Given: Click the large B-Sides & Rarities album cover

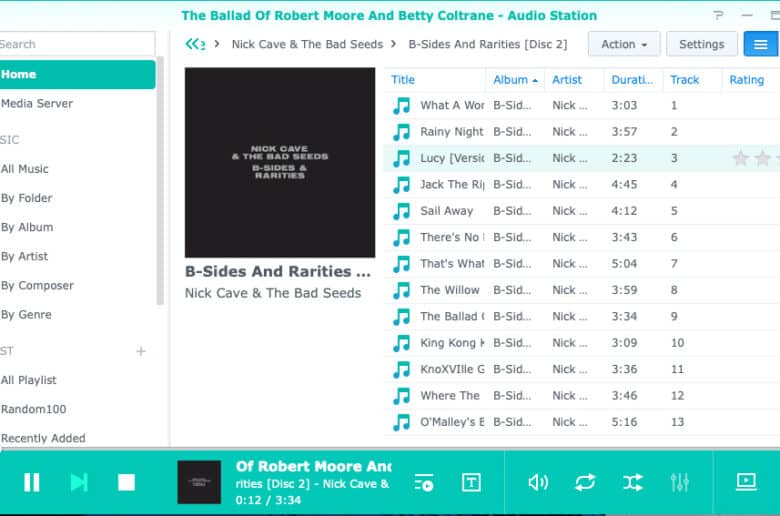Looking at the screenshot, I should tap(280, 163).
